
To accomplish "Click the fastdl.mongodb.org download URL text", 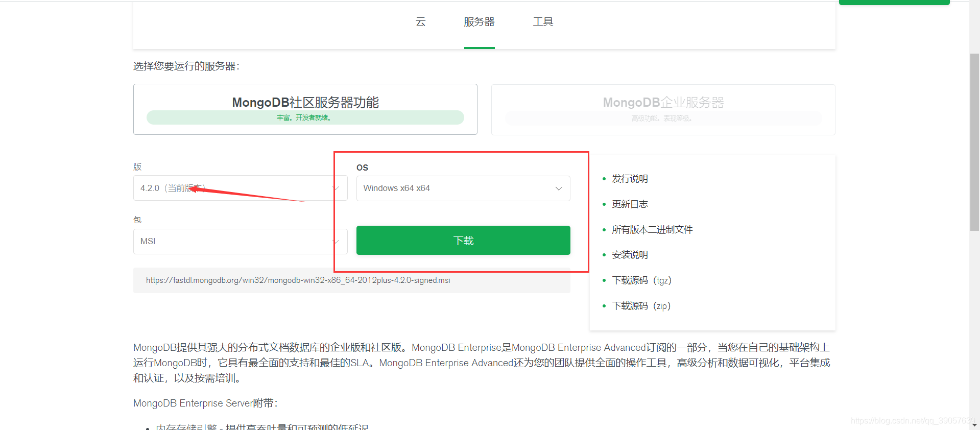I will coord(298,280).
